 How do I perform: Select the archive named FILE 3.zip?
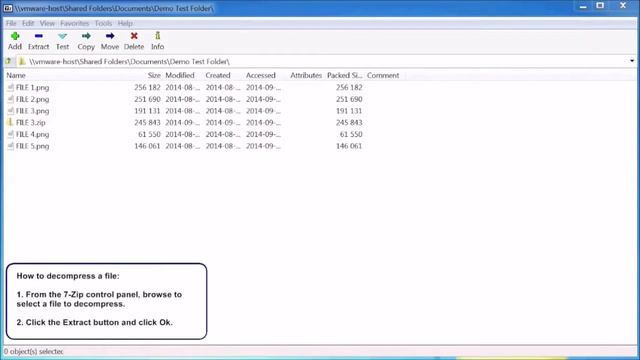(31, 122)
